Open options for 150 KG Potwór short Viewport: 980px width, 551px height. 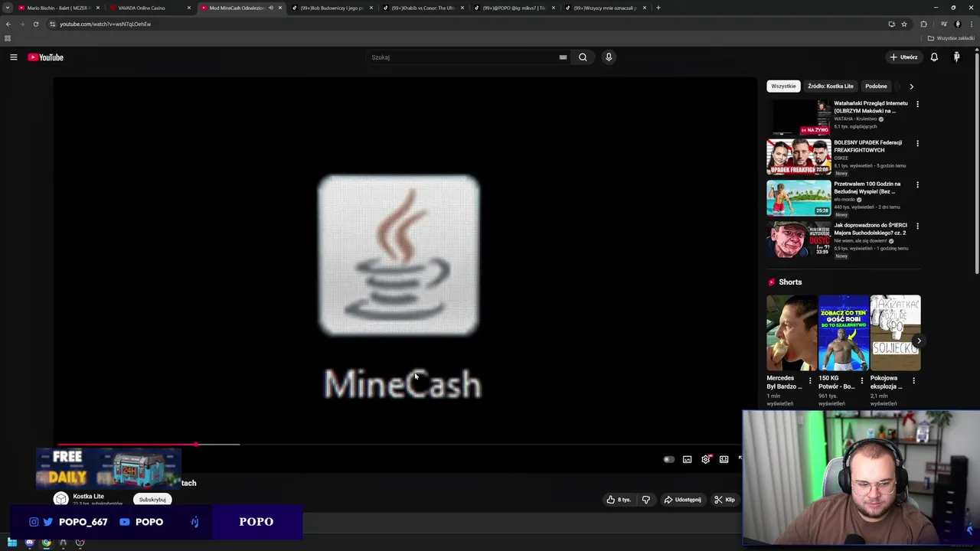click(x=862, y=380)
